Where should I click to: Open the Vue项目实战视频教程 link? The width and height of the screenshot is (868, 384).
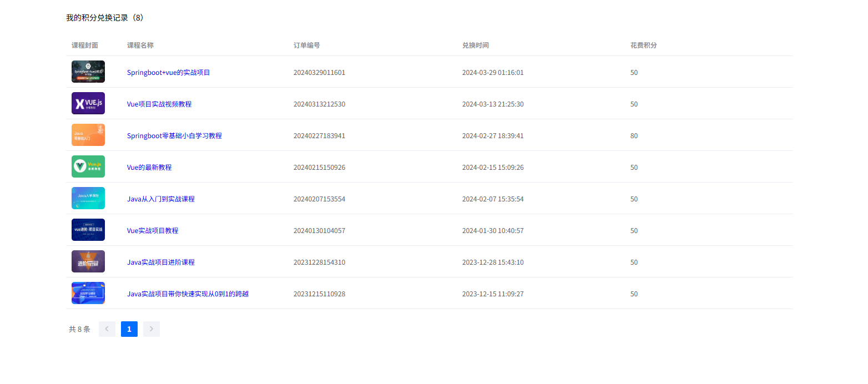click(159, 104)
